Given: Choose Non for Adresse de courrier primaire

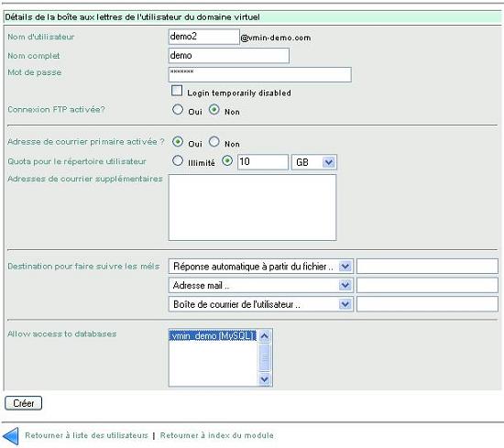Looking at the screenshot, I should click(214, 141).
